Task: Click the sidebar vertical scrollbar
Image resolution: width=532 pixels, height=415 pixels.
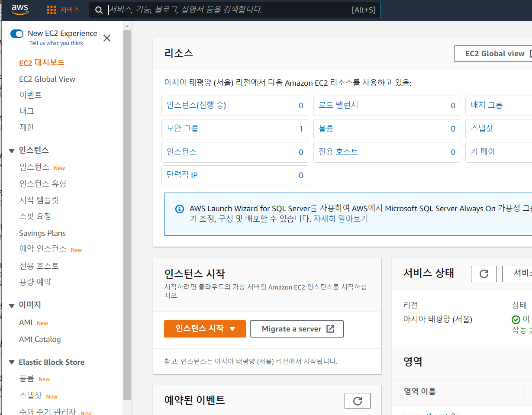Action: [127, 215]
